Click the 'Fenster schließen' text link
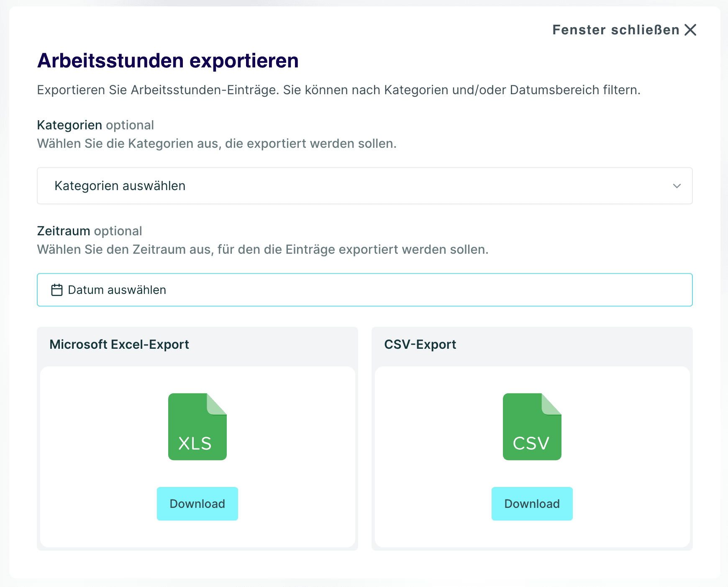The image size is (728, 587). pos(615,30)
